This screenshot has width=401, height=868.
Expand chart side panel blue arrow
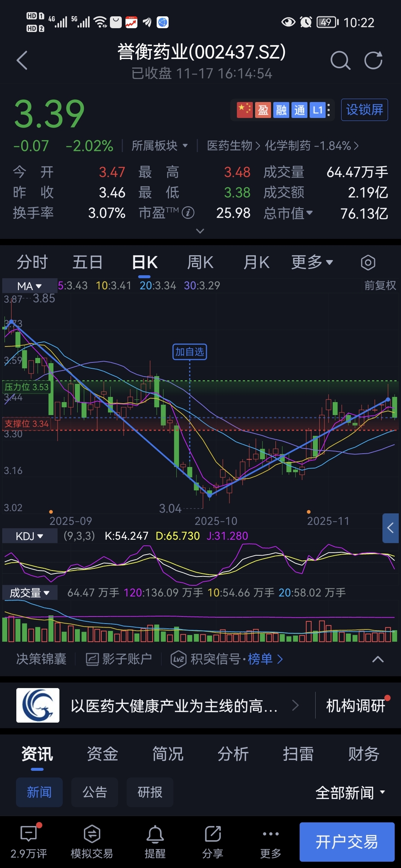(391, 528)
